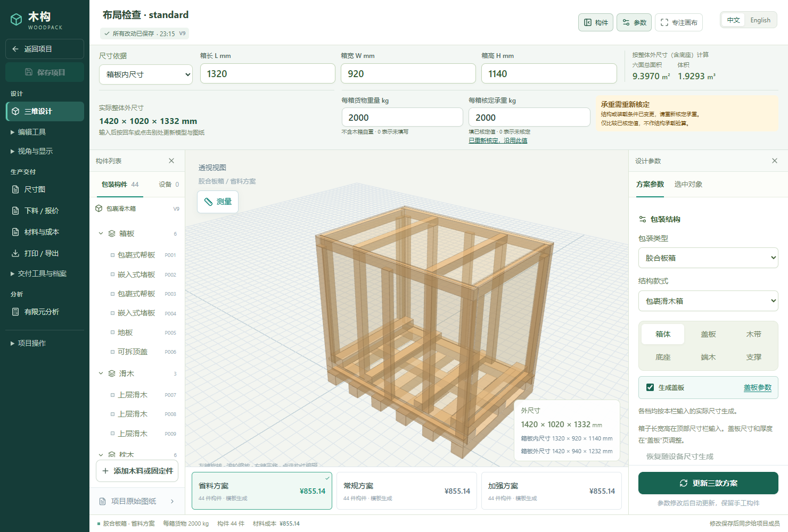
Task: Click the 保存项目 button
Action: [45, 72]
